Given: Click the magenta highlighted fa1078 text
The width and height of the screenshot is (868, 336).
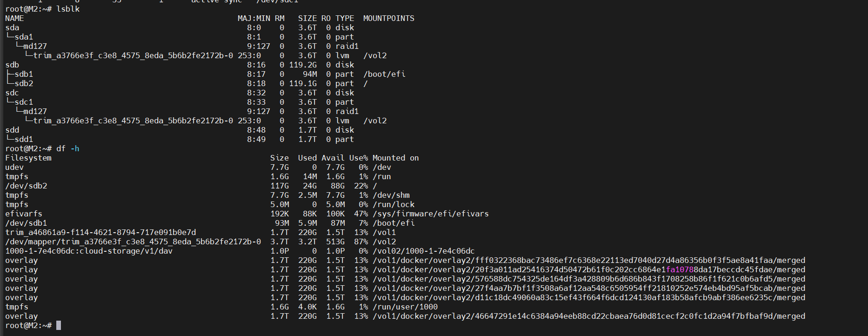Looking at the screenshot, I should pyautogui.click(x=680, y=269).
